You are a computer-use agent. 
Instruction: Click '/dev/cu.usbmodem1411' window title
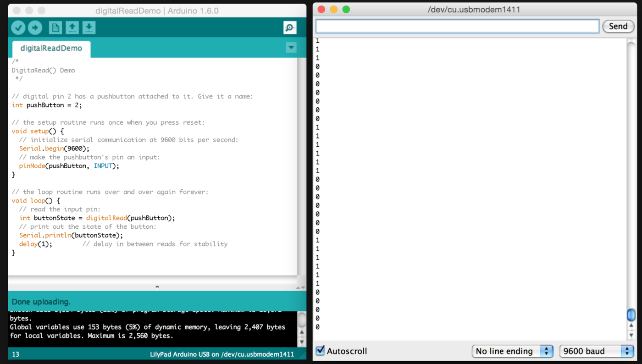pyautogui.click(x=474, y=10)
